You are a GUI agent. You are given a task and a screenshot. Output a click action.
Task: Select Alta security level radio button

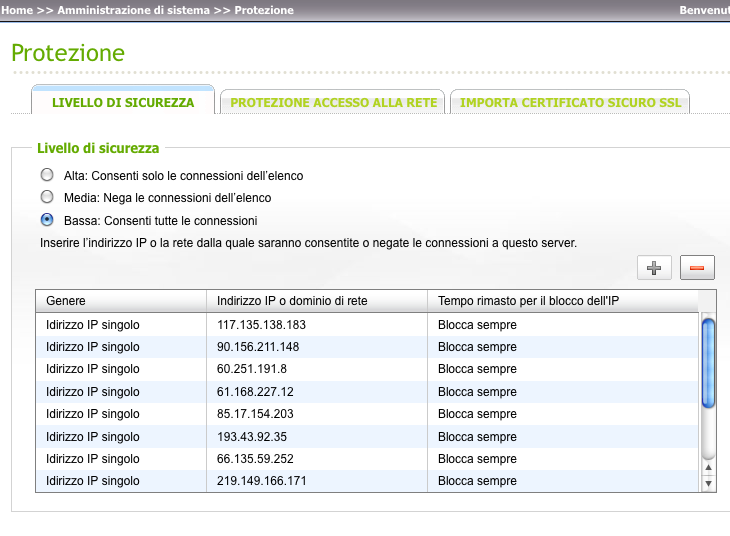tap(46, 175)
